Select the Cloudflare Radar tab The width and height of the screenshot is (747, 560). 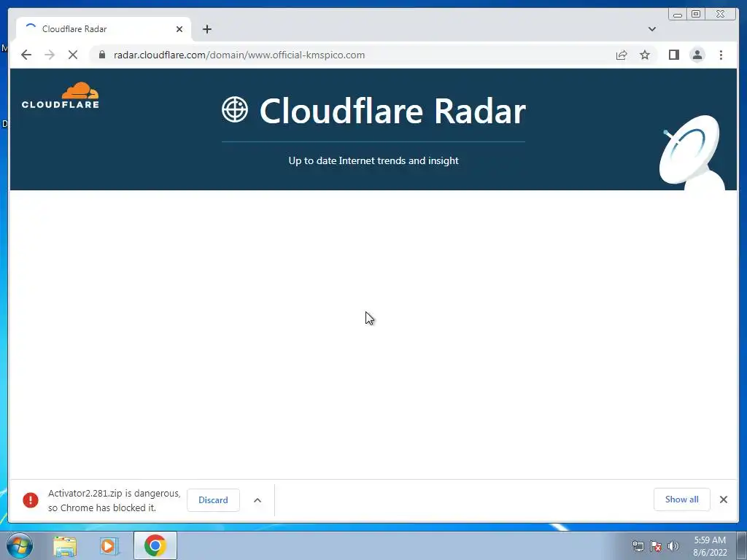click(x=104, y=29)
